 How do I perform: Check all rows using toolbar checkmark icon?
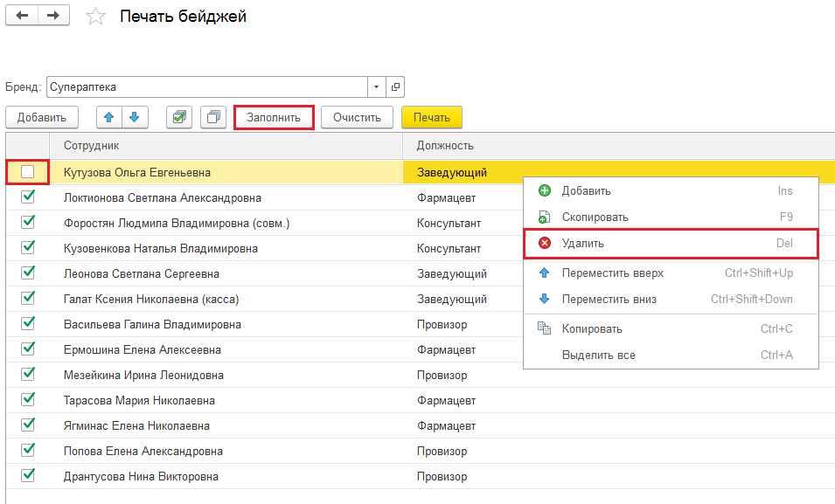pyautogui.click(x=179, y=117)
